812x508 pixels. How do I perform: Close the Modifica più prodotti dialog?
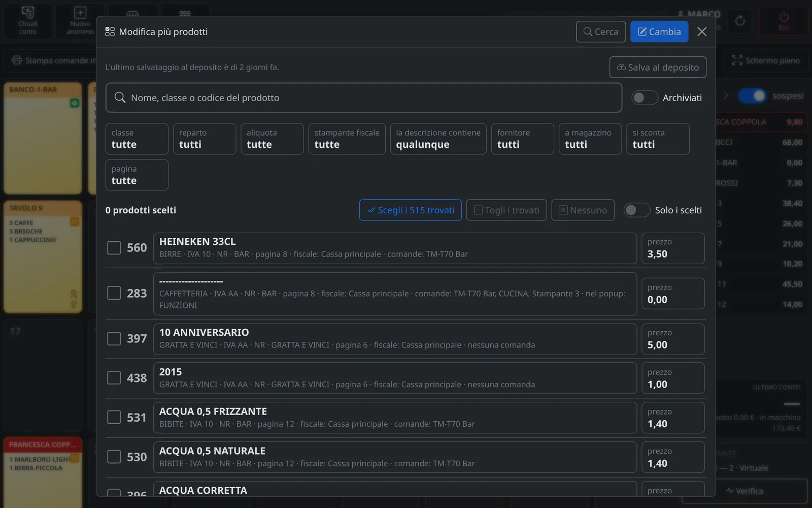(x=702, y=31)
